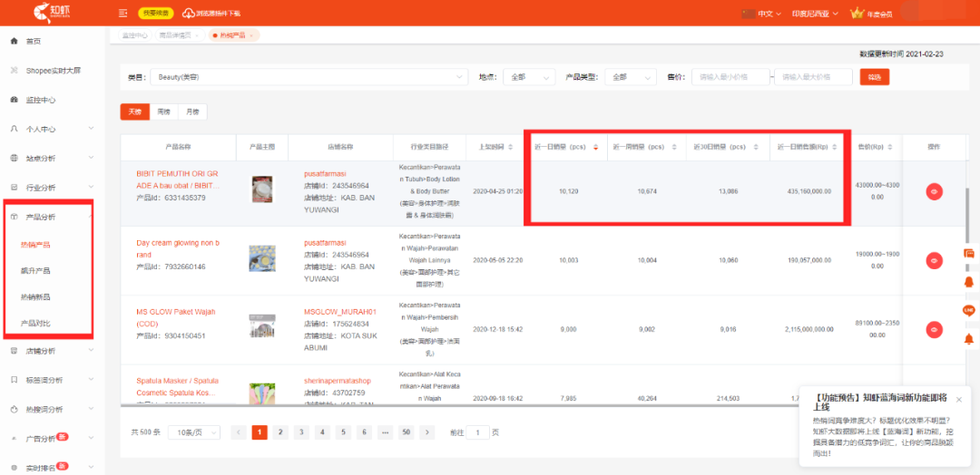The width and height of the screenshot is (980, 475).
Task: Click the icon beside 实时排名
Action: tap(14, 468)
